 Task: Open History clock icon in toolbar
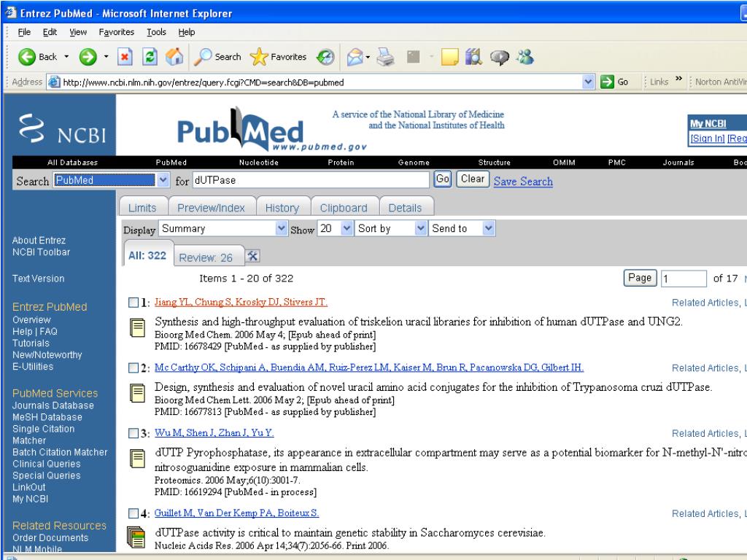(326, 57)
